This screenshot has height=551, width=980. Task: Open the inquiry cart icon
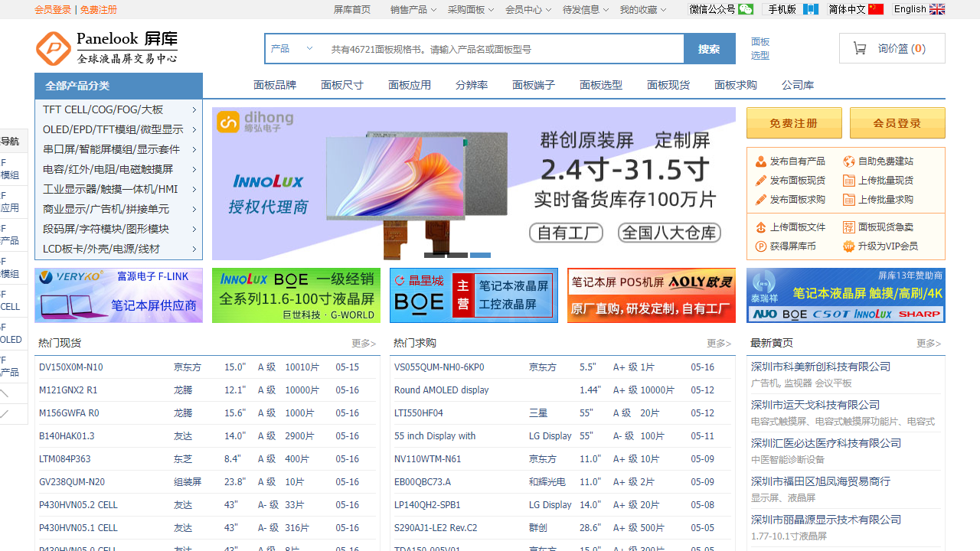tap(860, 48)
